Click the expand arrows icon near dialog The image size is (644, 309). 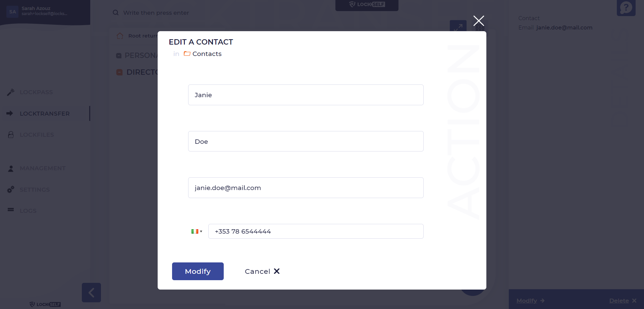pos(458,26)
